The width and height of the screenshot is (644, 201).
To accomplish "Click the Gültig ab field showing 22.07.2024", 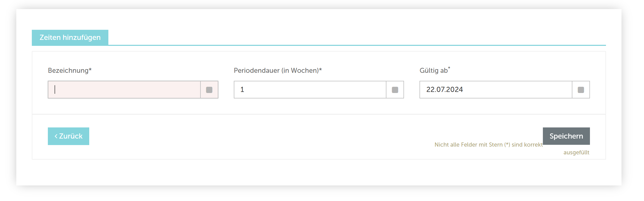I will click(x=496, y=90).
